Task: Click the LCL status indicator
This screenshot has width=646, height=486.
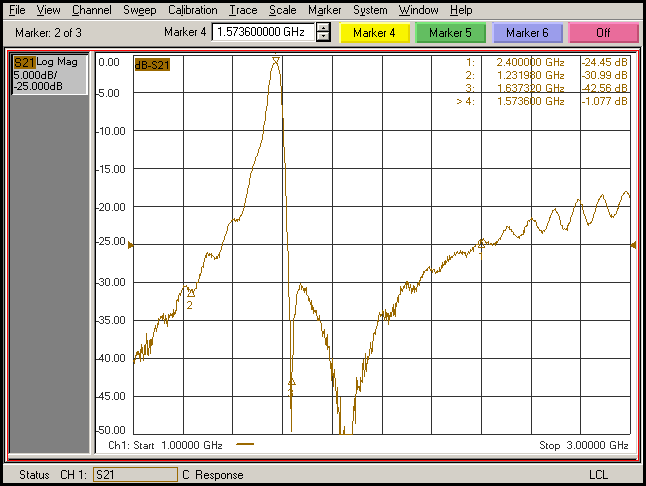Action: coord(598,475)
